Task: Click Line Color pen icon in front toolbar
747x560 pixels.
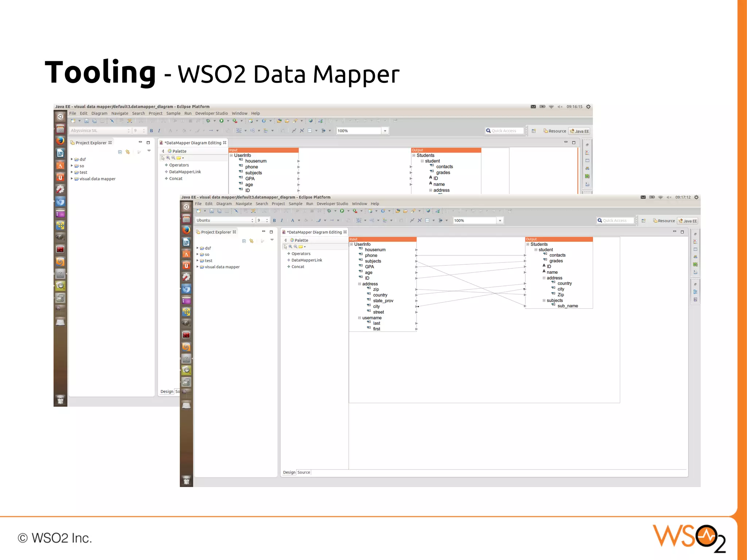Action: (319, 220)
